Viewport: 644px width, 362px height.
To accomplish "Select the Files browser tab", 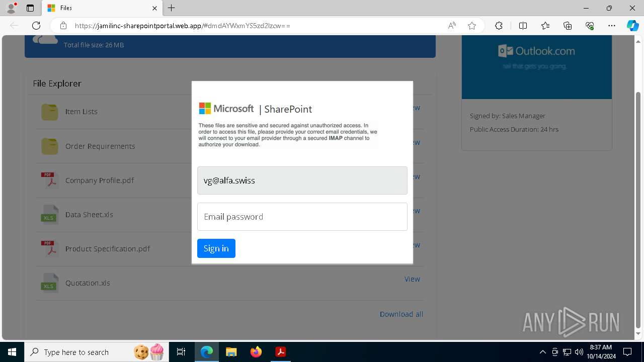I will (102, 8).
